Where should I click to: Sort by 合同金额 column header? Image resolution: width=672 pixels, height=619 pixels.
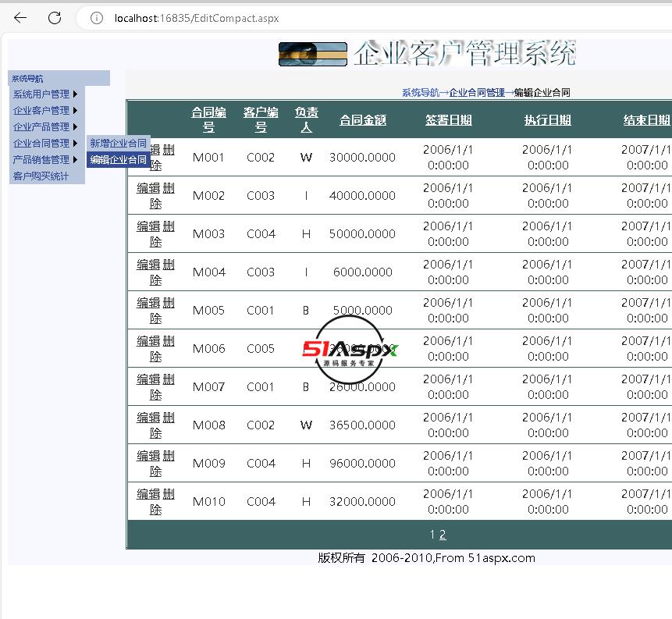coord(362,120)
